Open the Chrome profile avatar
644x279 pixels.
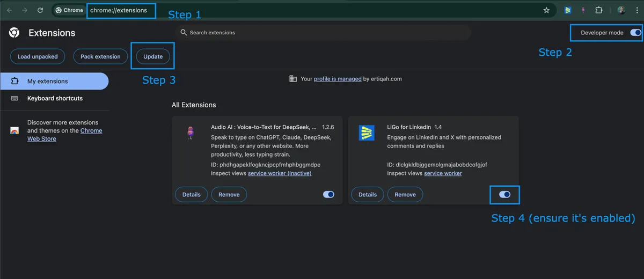coord(621,10)
